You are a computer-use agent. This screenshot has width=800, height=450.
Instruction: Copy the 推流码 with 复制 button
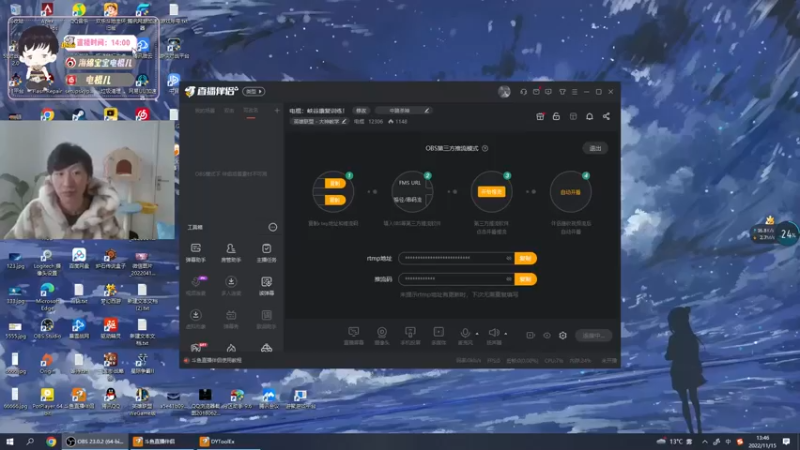[526, 279]
